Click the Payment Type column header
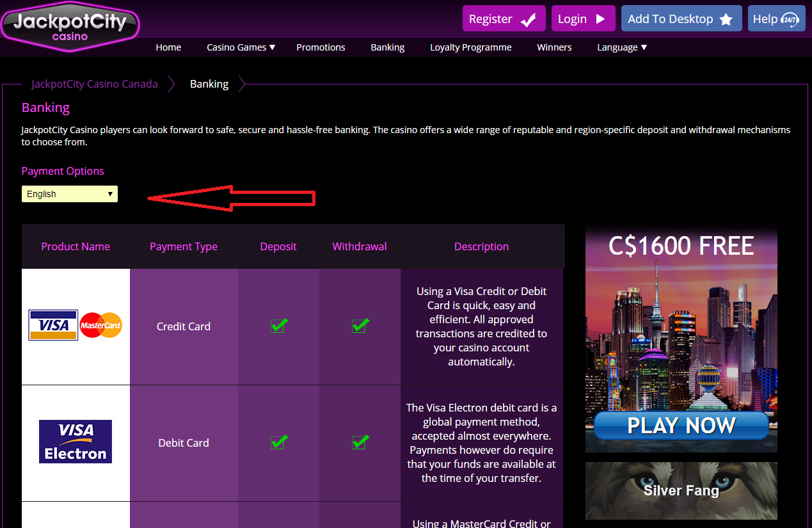The height and width of the screenshot is (528, 812). tap(184, 246)
